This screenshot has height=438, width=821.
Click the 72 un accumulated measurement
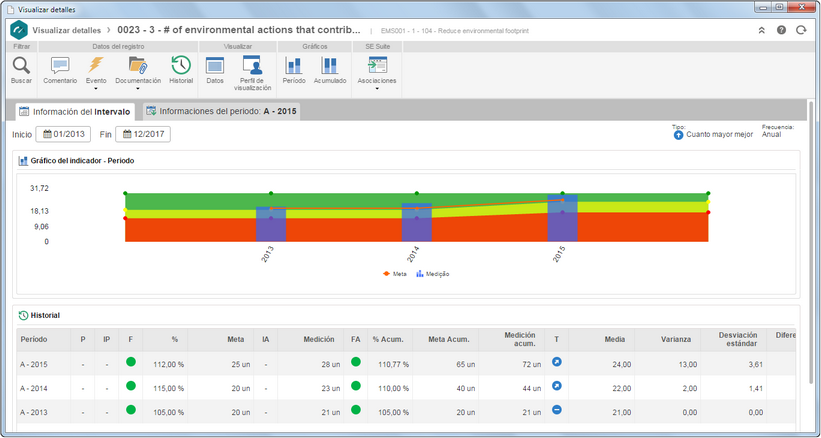531,364
